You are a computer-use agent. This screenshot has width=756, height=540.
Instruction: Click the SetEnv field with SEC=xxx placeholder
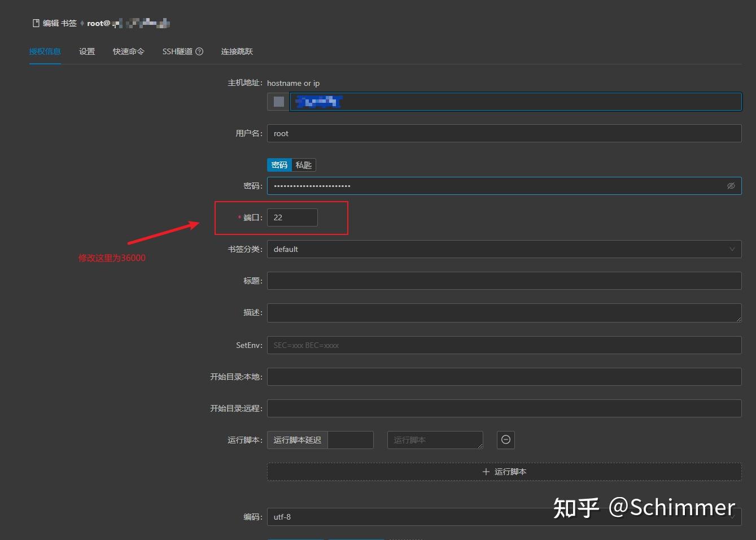coord(504,345)
